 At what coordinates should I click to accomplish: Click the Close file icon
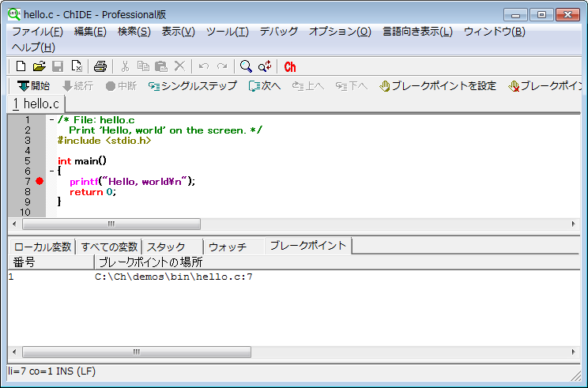(77, 66)
